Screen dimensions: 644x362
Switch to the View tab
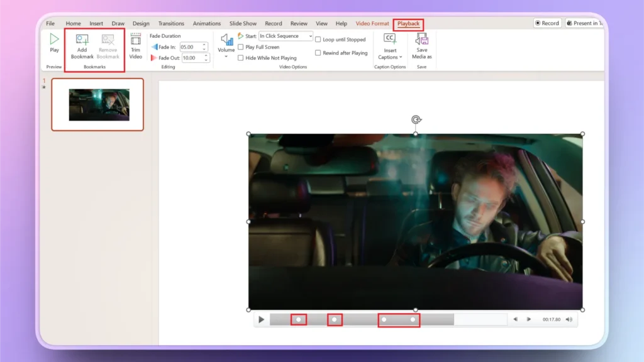tap(321, 23)
